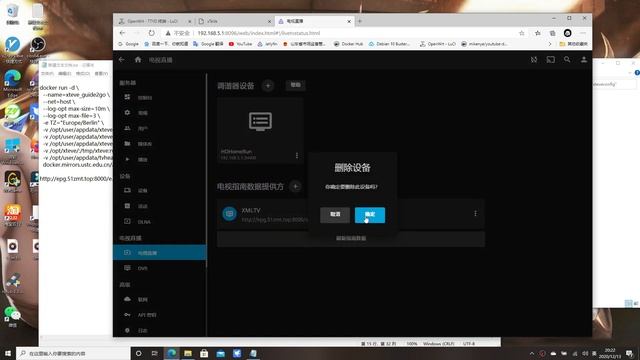Open the XMLTV provider three-dot menu
Image resolution: width=640 pixels, height=360 pixels.
click(476, 213)
